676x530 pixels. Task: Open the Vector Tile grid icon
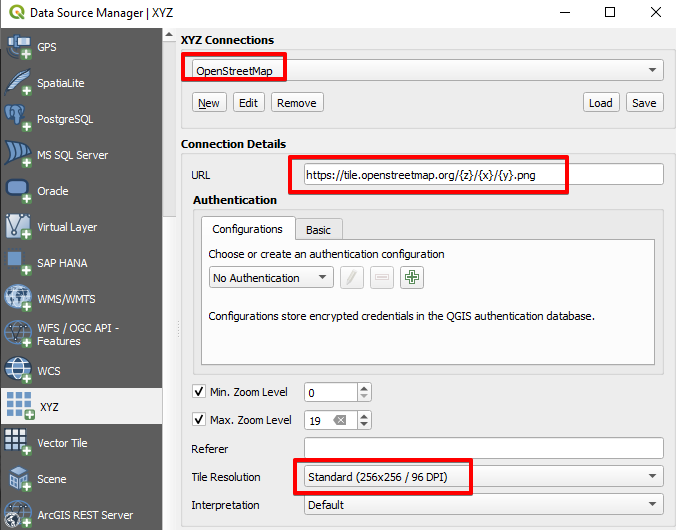pyautogui.click(x=18, y=442)
